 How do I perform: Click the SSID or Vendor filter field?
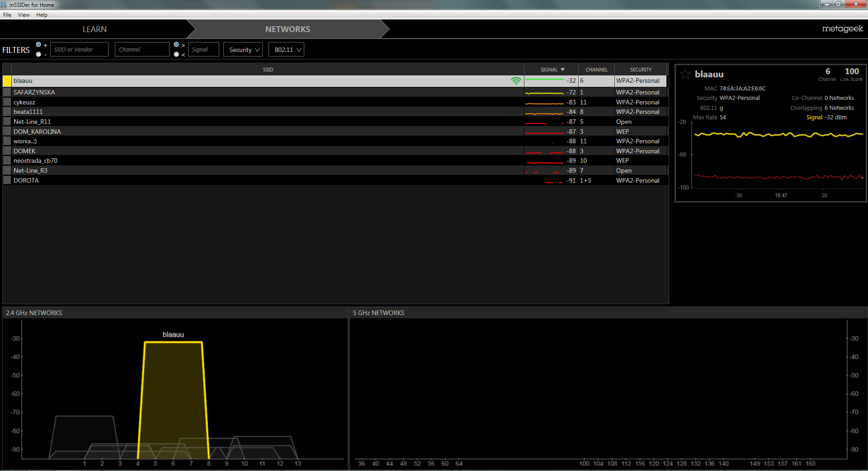point(79,49)
